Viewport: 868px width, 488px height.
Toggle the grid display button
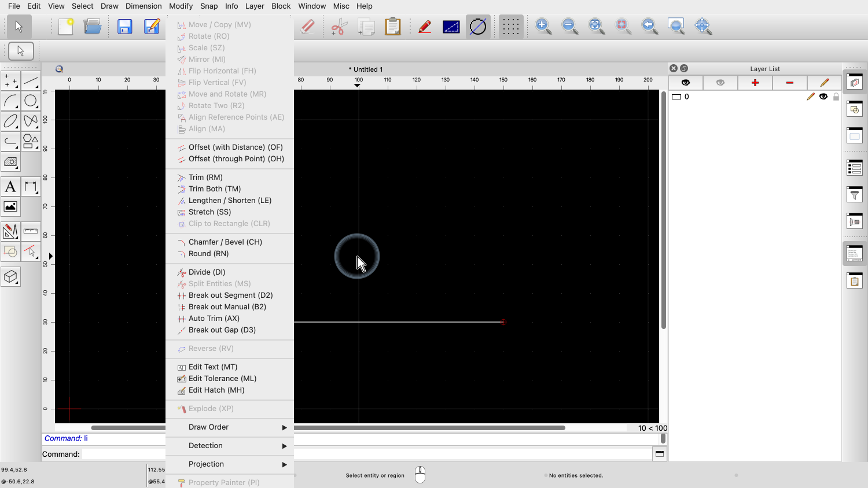pyautogui.click(x=510, y=27)
